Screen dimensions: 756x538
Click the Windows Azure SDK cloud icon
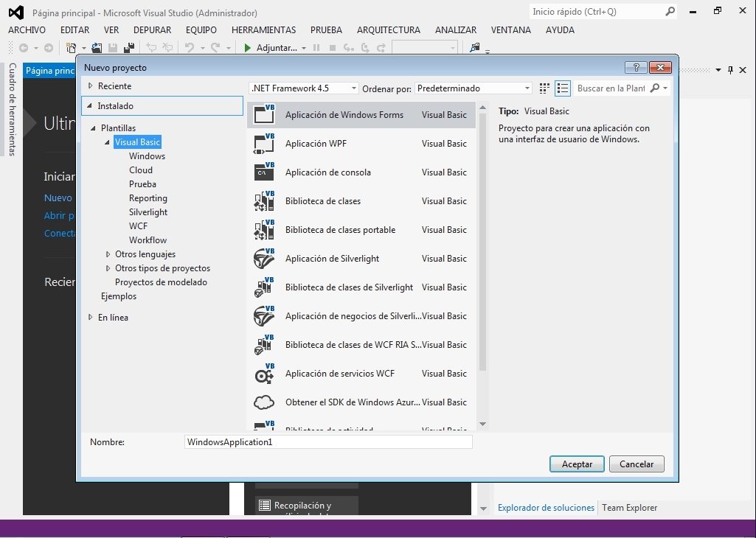264,402
